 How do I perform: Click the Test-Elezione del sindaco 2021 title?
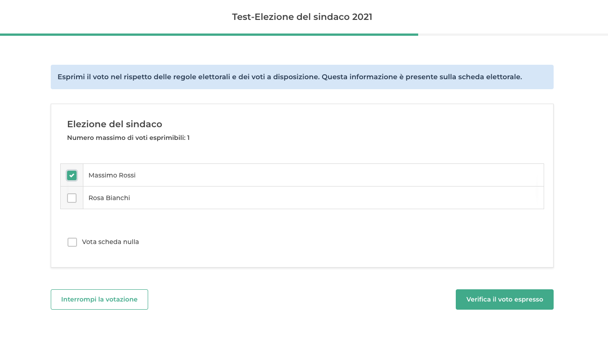[302, 17]
